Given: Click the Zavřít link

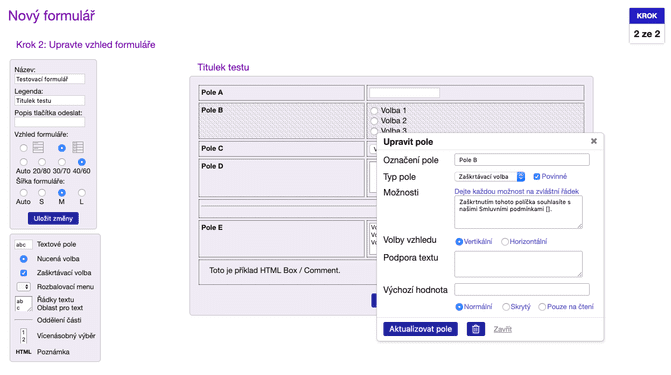Looking at the screenshot, I should [x=502, y=329].
